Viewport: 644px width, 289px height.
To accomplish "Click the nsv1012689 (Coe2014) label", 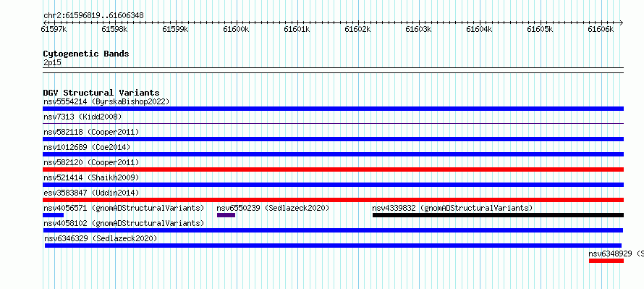I will [86, 147].
